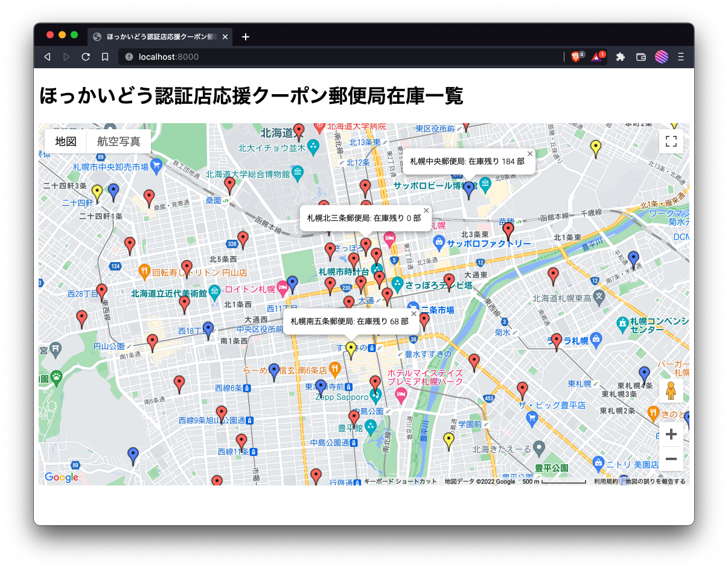Close the ほっかいどう認証店 browser tab
The image size is (728, 570).
pos(225,37)
